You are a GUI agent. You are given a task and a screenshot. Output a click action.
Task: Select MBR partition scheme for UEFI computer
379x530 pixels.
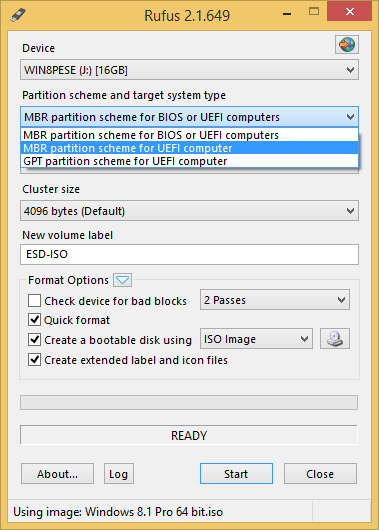189,148
